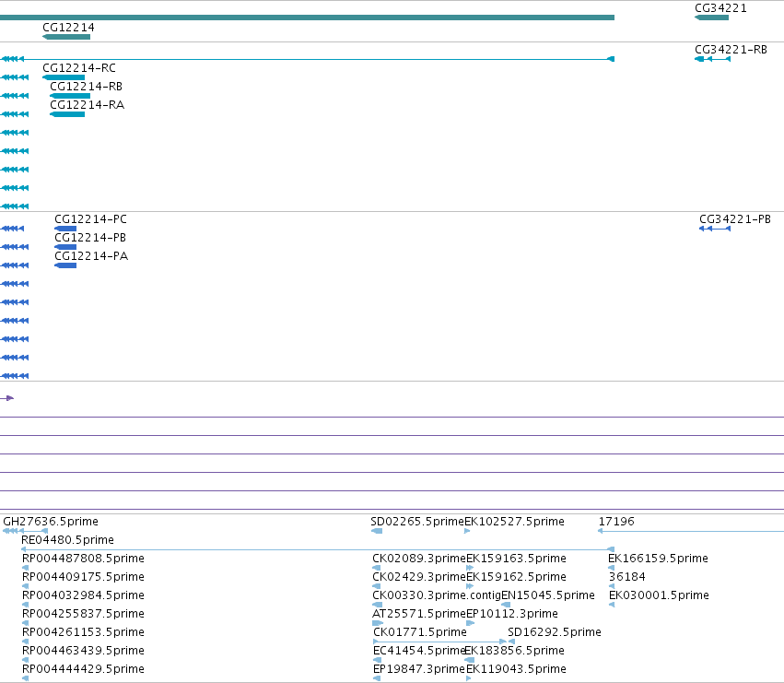This screenshot has width=784, height=683.
Task: Select EST RP004463439.5prime
Action: 83,651
